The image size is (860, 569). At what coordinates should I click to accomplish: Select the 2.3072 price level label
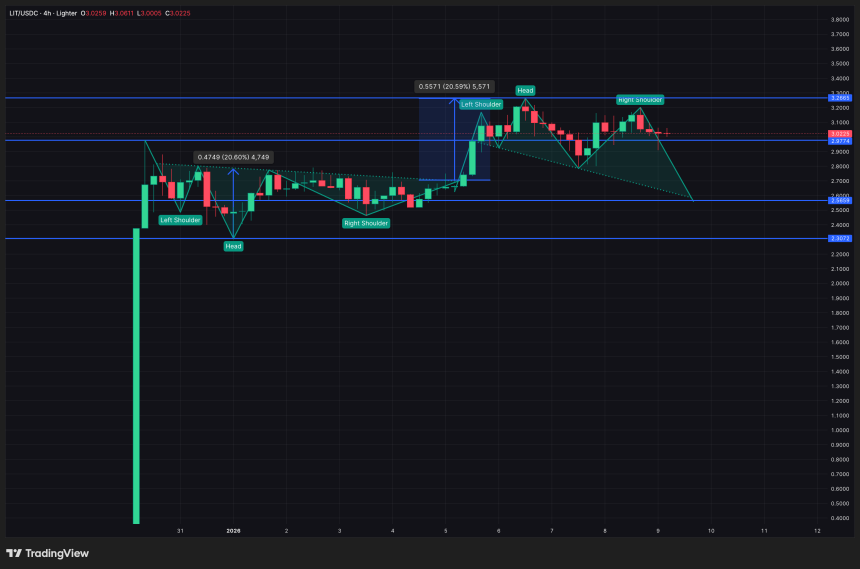(x=839, y=238)
